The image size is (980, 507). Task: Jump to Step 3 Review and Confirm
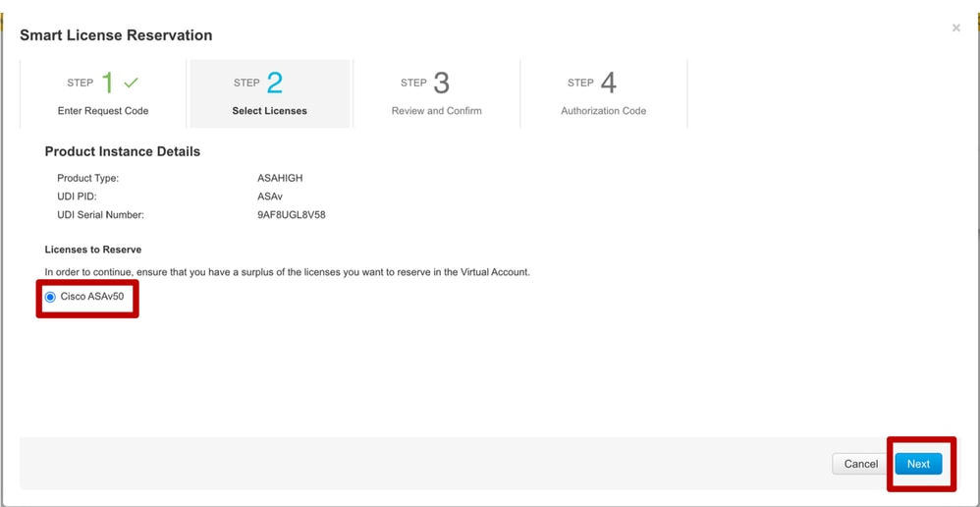436,93
